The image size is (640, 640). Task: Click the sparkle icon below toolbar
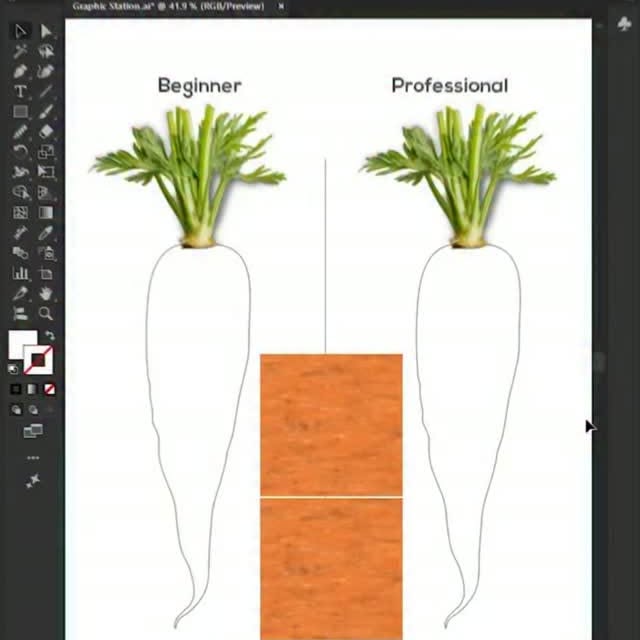(x=33, y=481)
